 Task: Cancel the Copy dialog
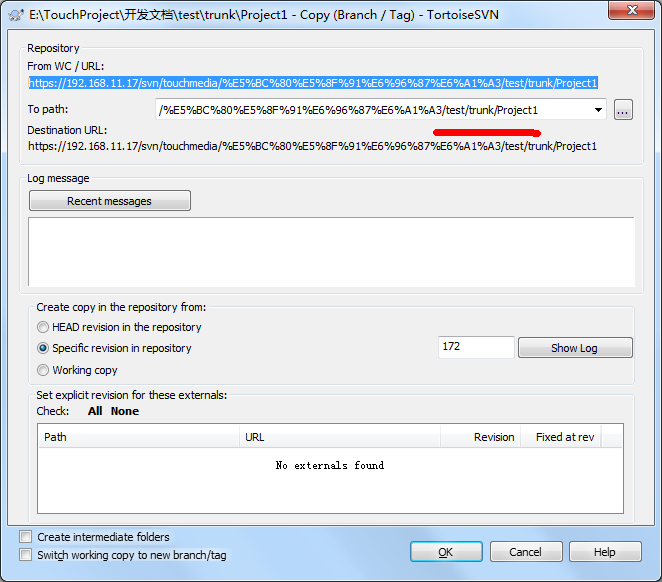[526, 552]
